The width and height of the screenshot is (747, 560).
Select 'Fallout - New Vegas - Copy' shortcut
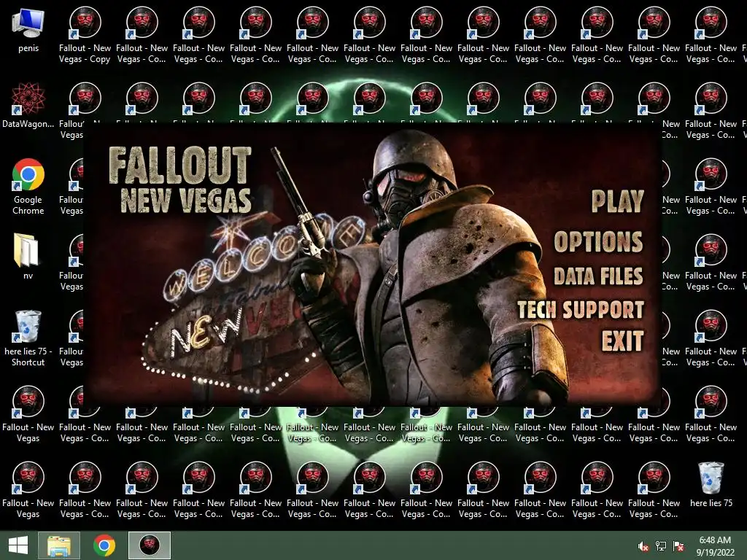[x=85, y=35]
